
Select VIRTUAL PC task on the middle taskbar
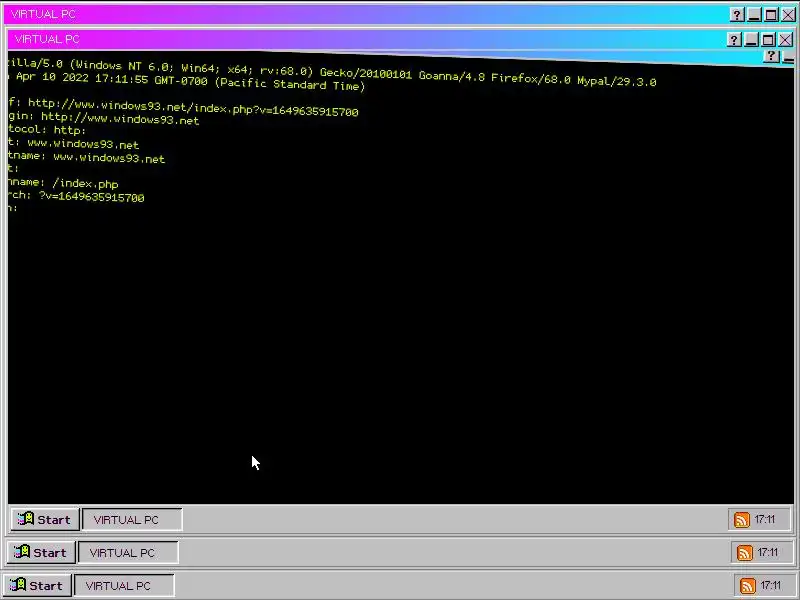click(x=128, y=553)
